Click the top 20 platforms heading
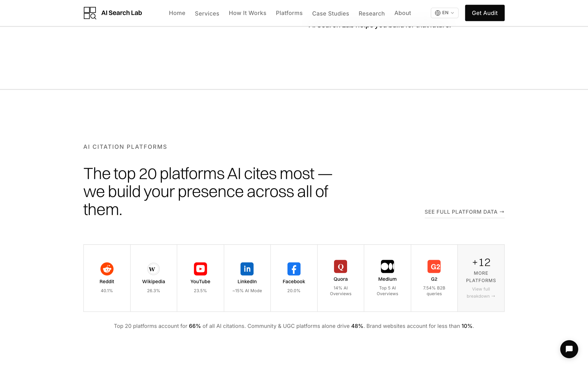This screenshot has height=368, width=588. coord(208,191)
